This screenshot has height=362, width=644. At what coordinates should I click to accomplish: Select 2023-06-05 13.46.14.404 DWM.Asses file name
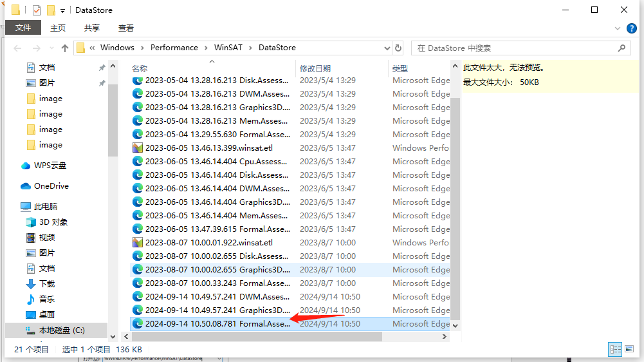point(217,188)
